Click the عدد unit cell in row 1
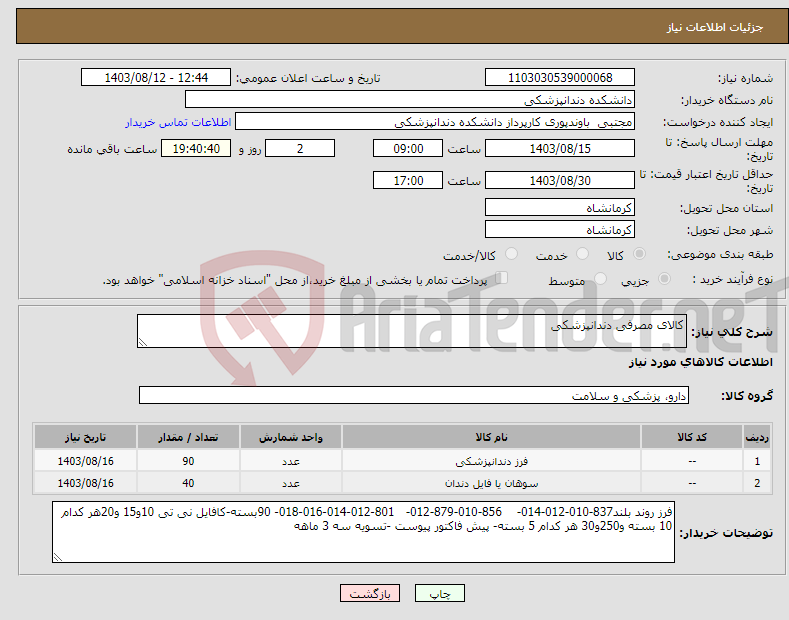 (x=291, y=461)
